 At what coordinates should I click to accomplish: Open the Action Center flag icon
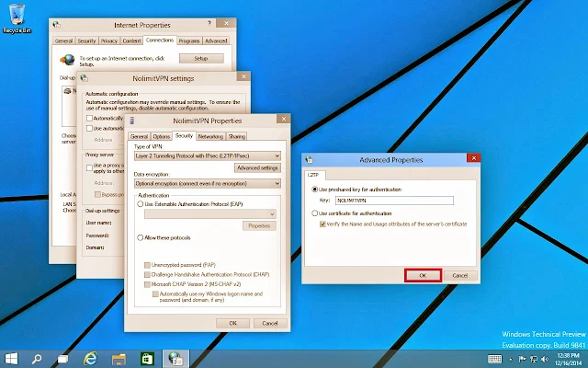(522, 360)
